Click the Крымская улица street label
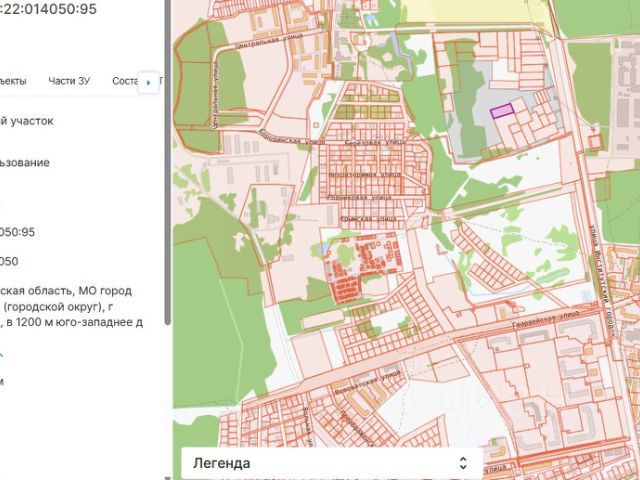Viewport: 640px width, 480px height. point(368,217)
